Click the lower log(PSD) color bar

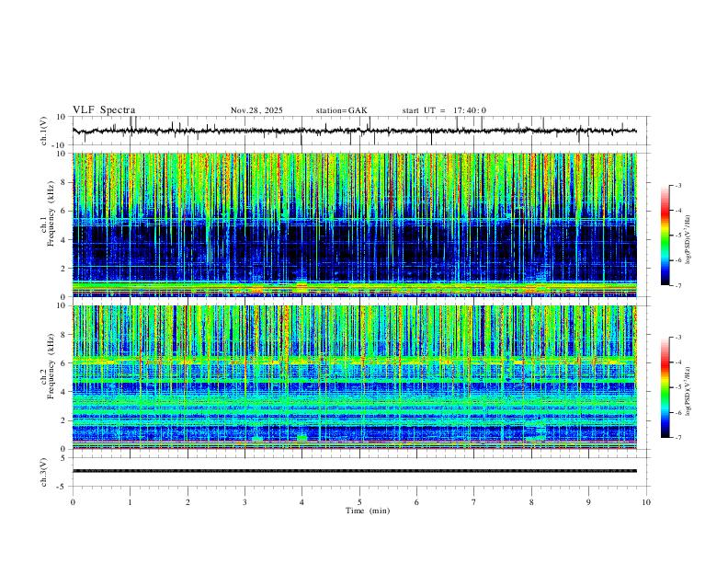[x=665, y=387]
